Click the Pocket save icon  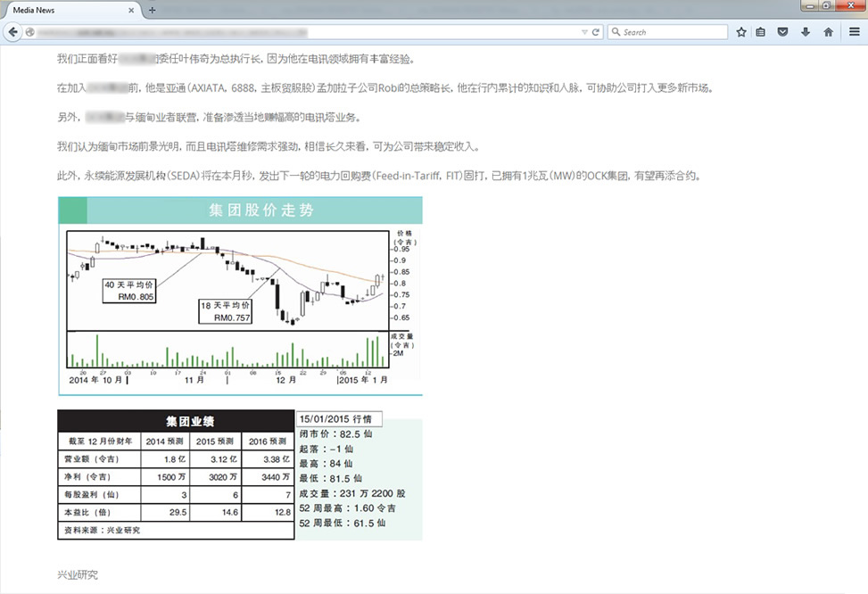(783, 32)
